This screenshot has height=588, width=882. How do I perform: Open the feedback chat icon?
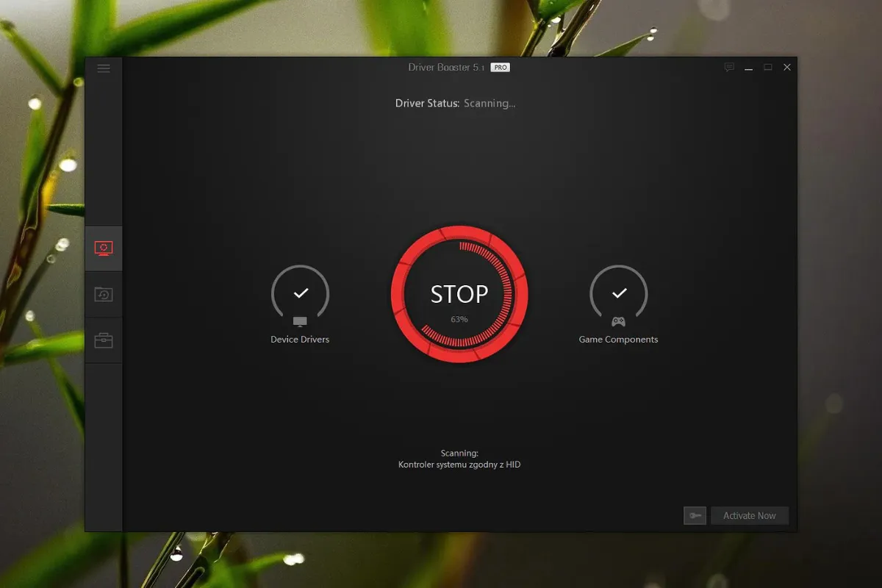729,67
